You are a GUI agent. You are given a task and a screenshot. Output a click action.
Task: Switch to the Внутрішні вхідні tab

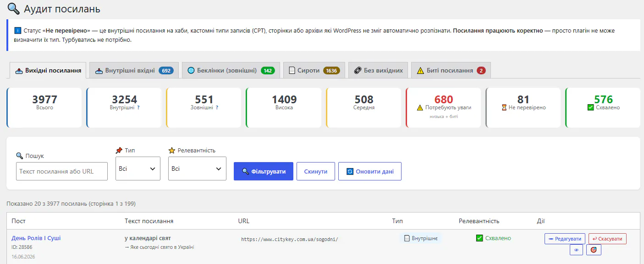pyautogui.click(x=134, y=70)
